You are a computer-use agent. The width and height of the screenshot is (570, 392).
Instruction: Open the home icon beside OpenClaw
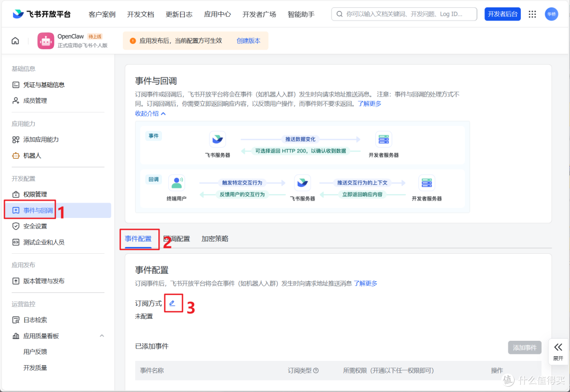(x=15, y=41)
